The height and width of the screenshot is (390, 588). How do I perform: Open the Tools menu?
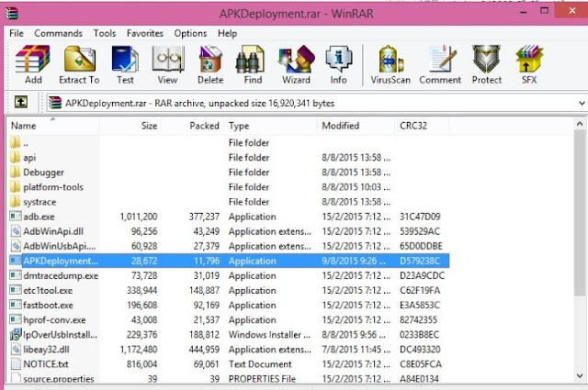click(105, 33)
